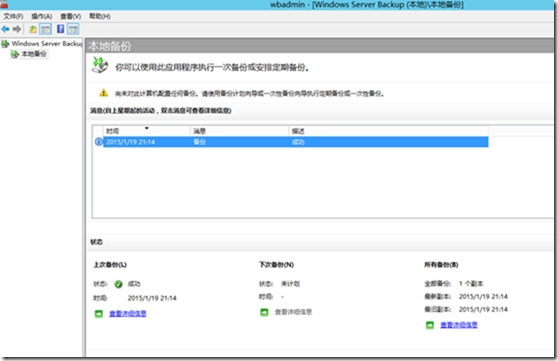
Task: Sort messages by the 时间 column header
Action: [x=146, y=131]
